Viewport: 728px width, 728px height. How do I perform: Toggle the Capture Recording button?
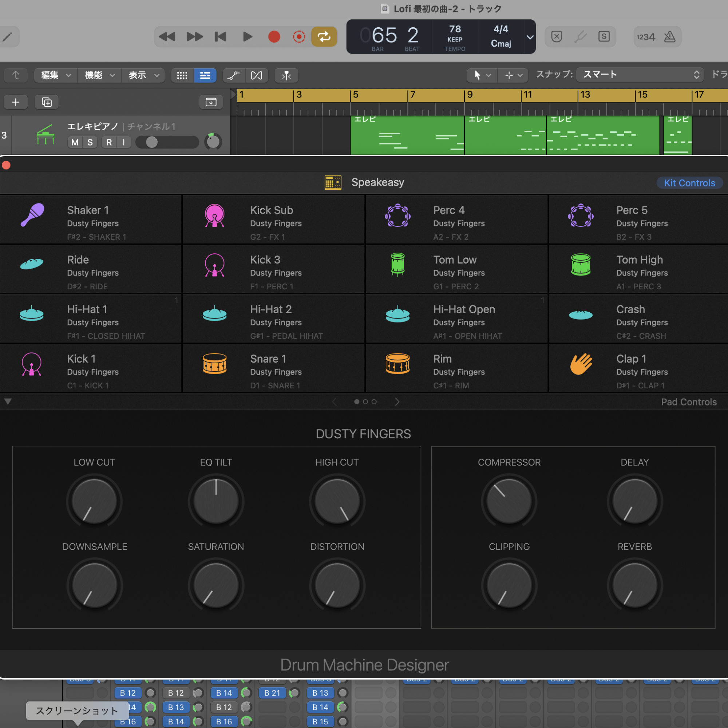(x=299, y=36)
